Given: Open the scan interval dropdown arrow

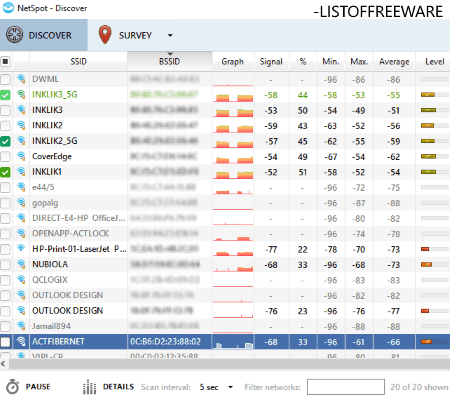Looking at the screenshot, I should (230, 387).
